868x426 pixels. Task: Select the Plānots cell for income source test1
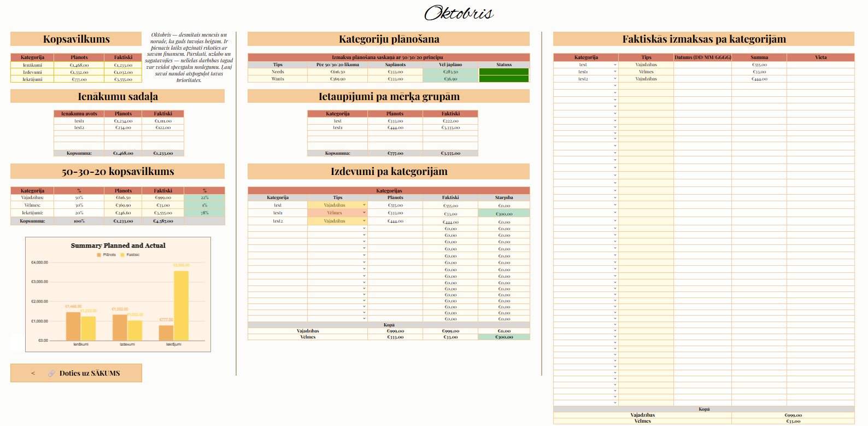point(123,121)
